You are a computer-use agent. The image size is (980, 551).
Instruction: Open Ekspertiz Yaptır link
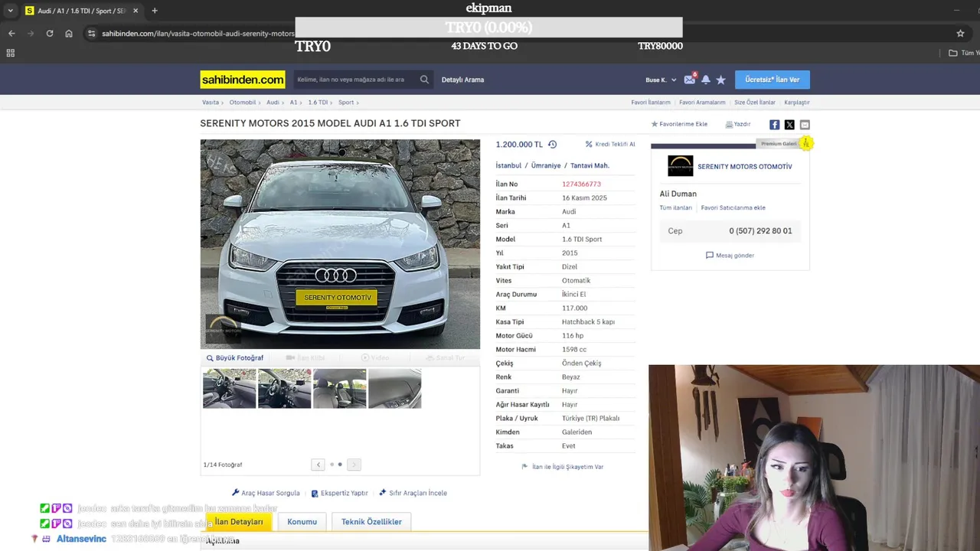(339, 493)
